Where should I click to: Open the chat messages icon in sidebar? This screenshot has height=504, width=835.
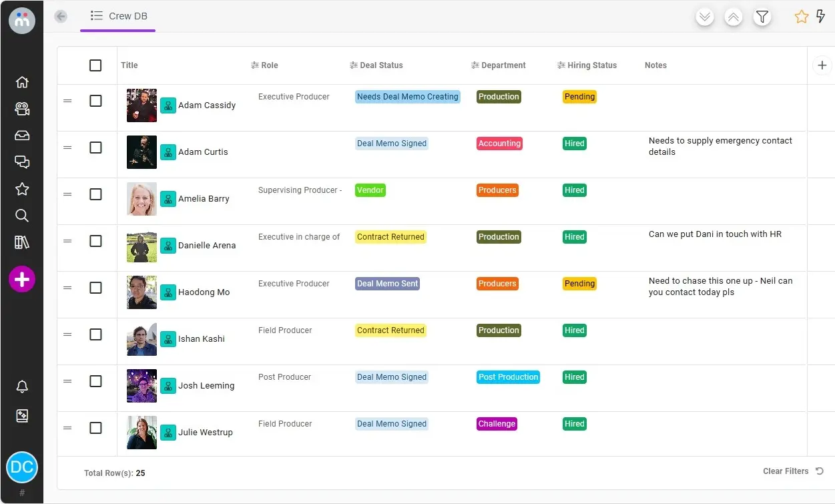[x=22, y=162]
